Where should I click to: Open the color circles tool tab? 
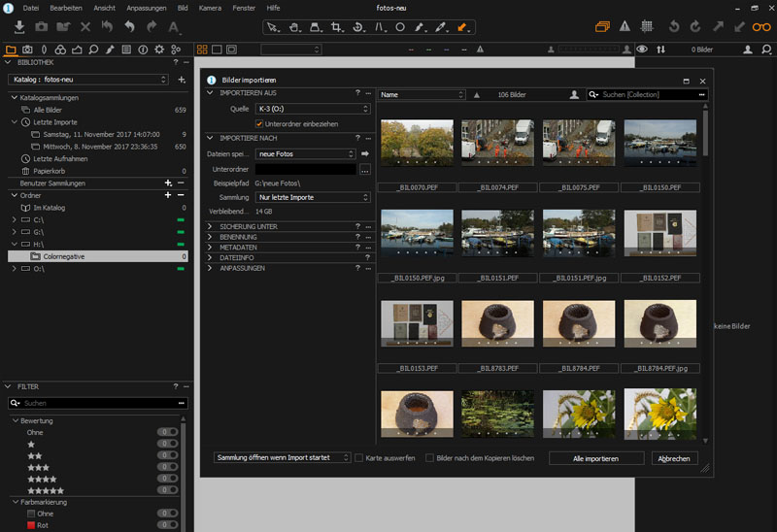click(x=60, y=50)
